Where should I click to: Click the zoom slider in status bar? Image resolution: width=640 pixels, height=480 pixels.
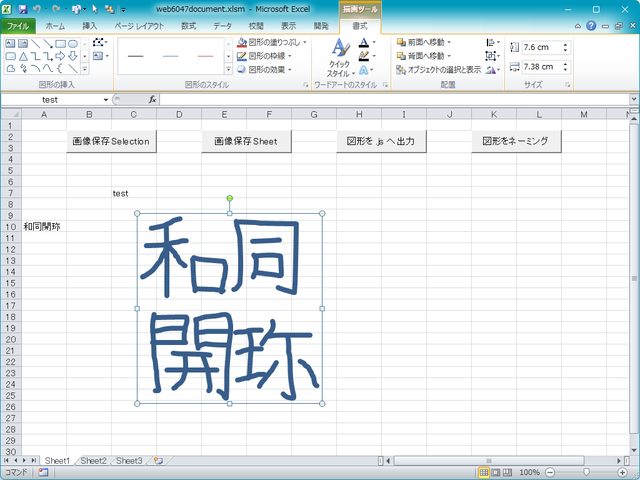point(587,472)
